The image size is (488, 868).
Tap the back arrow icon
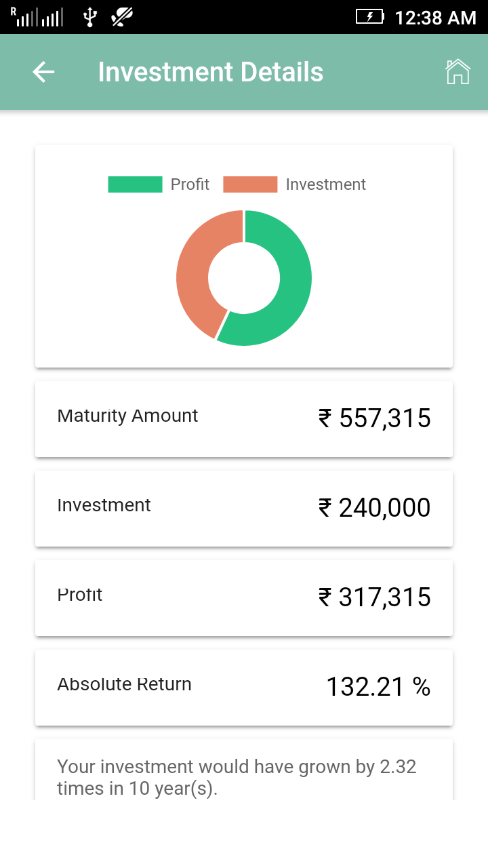click(43, 72)
